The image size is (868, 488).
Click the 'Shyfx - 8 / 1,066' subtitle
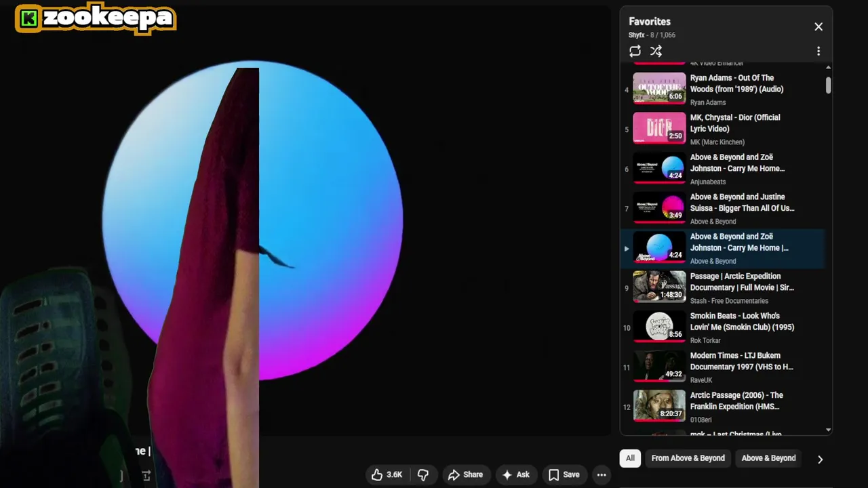652,35
